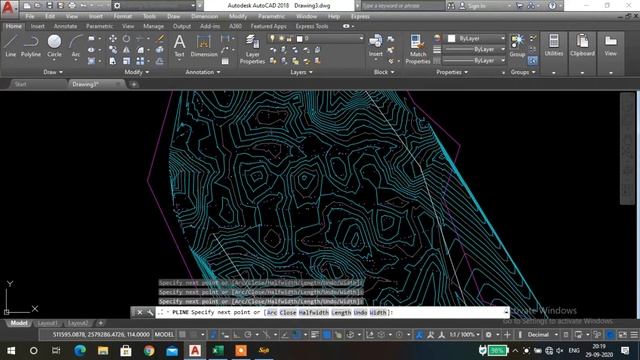
Task: Expand the Modify panel
Action: (x=137, y=72)
